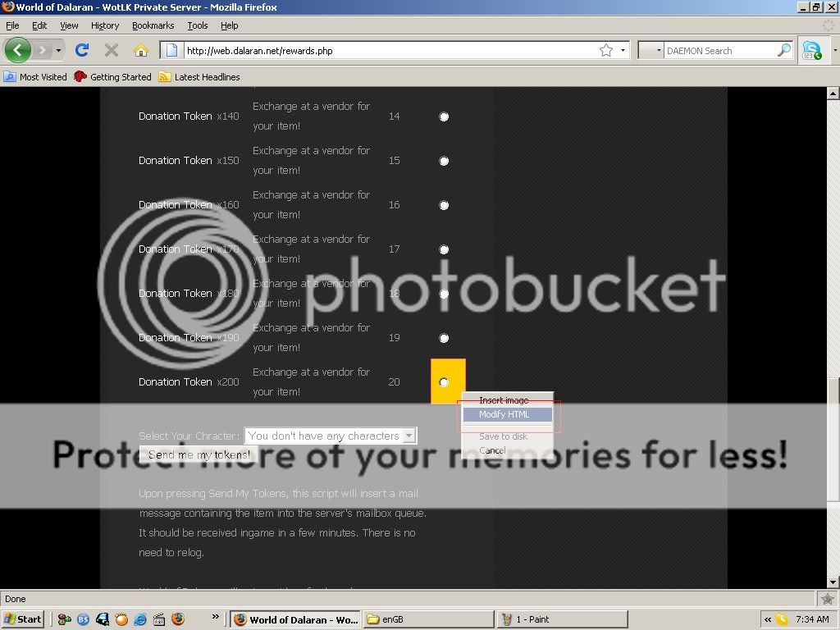This screenshot has width=840, height=630.
Task: Open the Help menu
Action: (230, 25)
